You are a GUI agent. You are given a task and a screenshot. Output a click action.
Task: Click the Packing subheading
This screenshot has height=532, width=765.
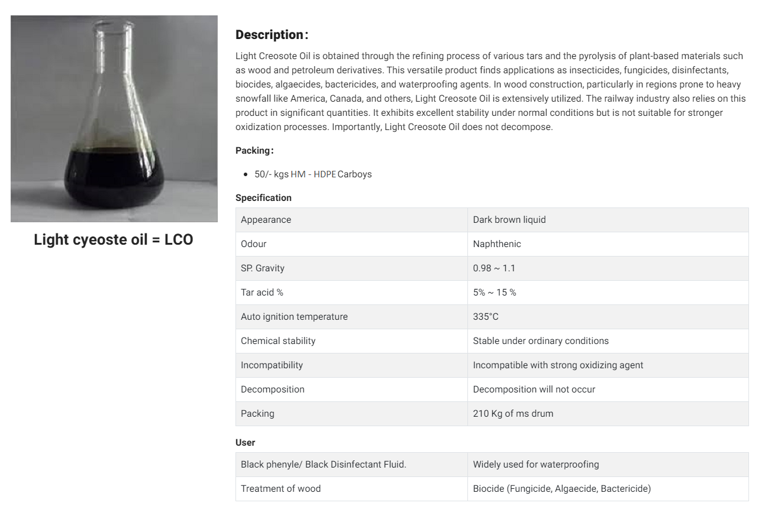(254, 151)
